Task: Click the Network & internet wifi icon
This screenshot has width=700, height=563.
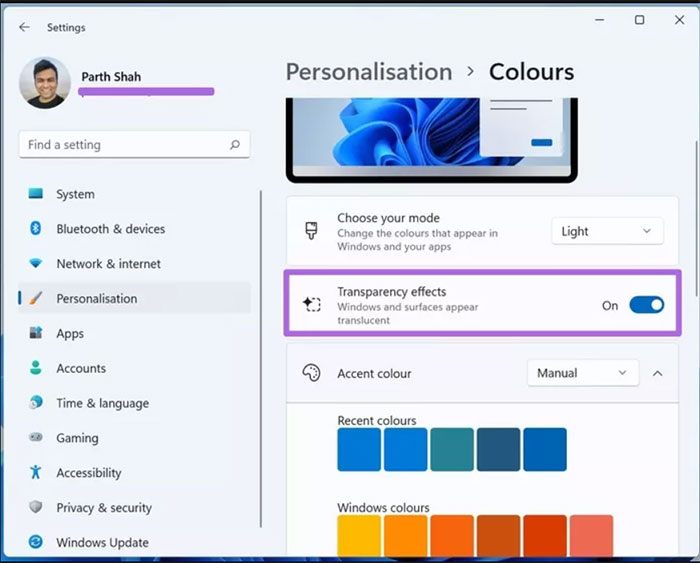Action: point(36,264)
